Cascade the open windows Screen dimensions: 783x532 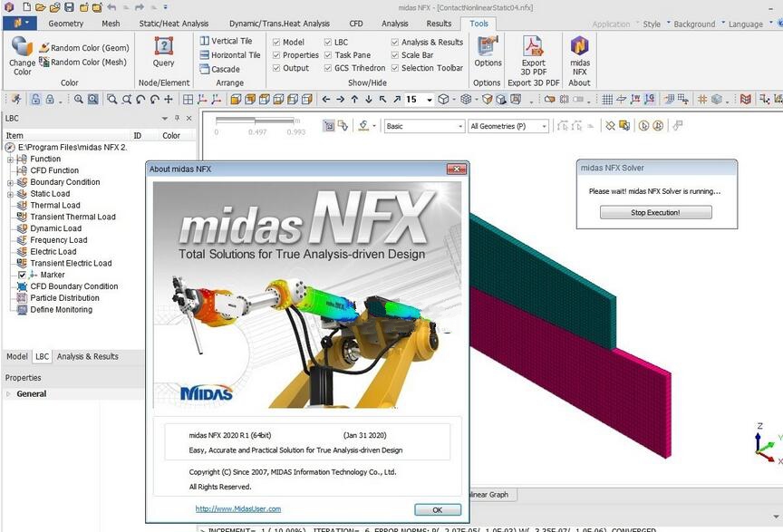click(x=219, y=69)
